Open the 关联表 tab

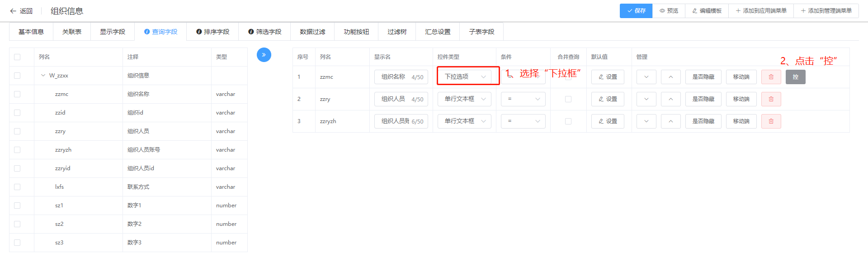coord(72,32)
